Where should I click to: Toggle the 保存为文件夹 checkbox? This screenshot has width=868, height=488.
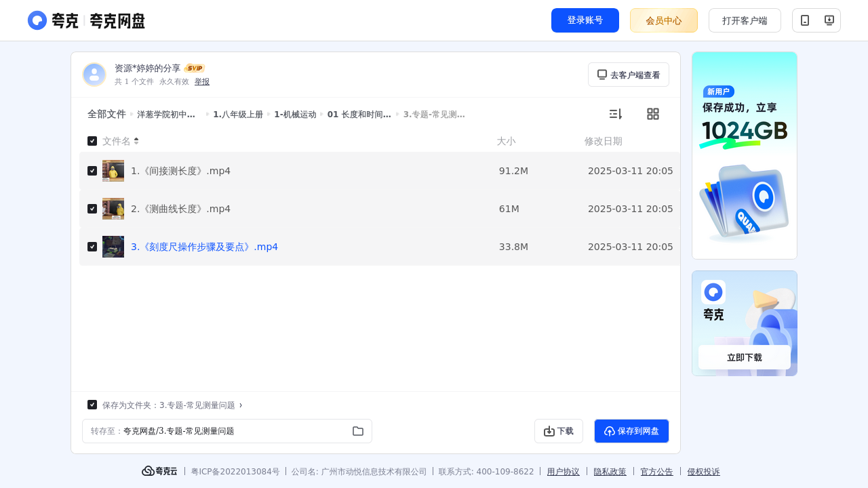pos(92,405)
